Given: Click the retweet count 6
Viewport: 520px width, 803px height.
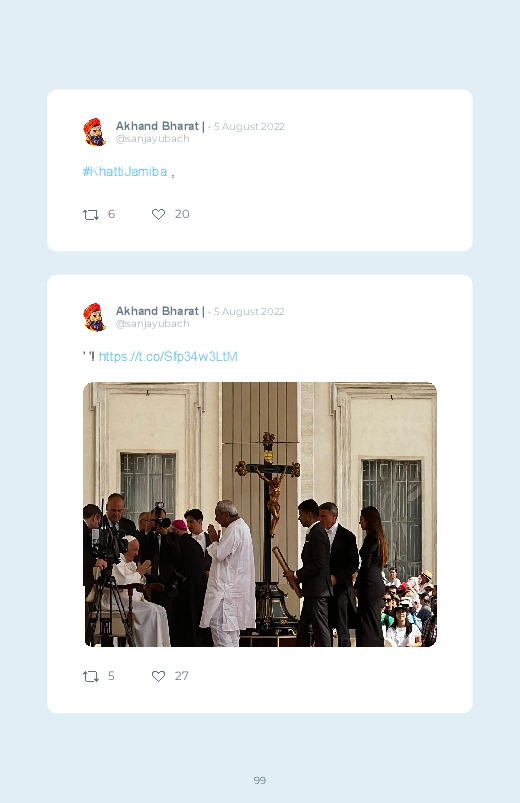Looking at the screenshot, I should (111, 214).
